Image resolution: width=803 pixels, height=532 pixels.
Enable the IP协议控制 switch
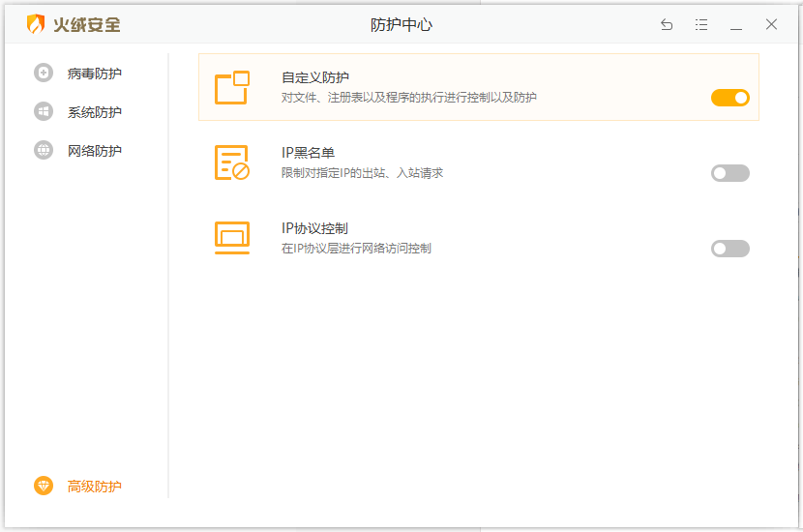729,249
